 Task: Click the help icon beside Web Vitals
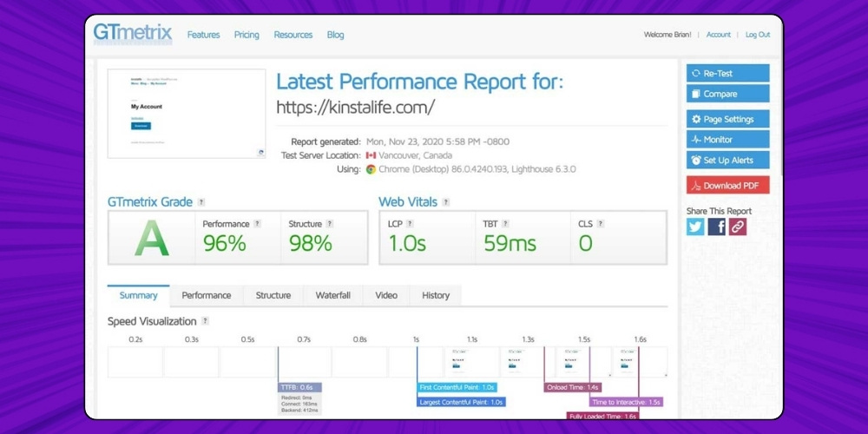(x=446, y=202)
